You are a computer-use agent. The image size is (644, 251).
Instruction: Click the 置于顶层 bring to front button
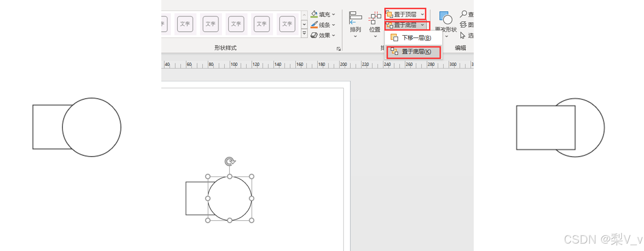click(402, 14)
